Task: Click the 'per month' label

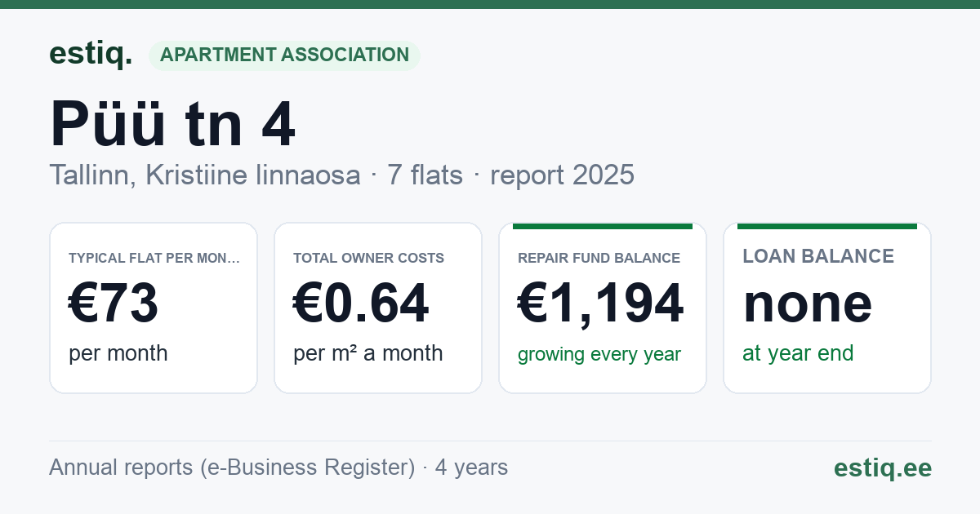Action: (118, 353)
